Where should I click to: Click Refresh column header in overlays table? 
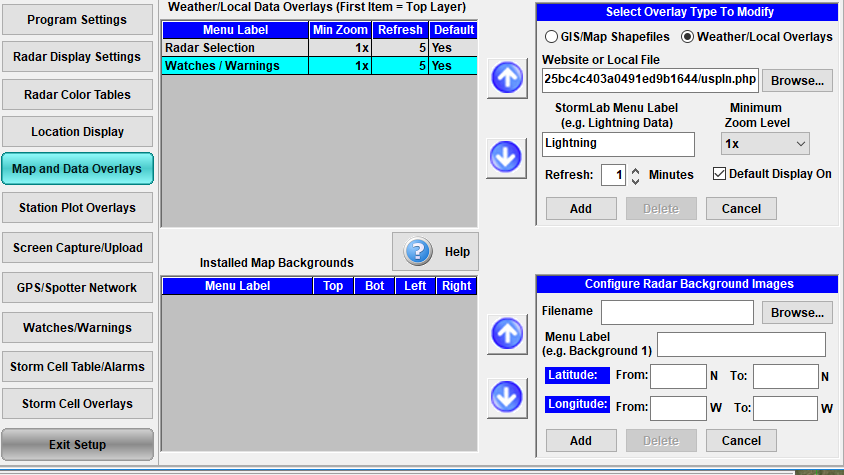point(400,30)
